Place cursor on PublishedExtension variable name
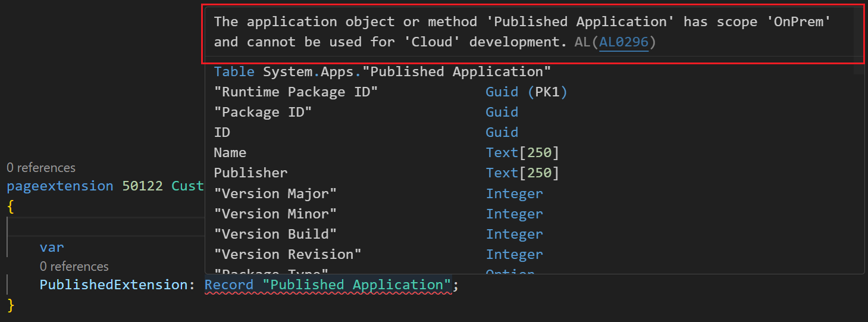 click(x=112, y=285)
